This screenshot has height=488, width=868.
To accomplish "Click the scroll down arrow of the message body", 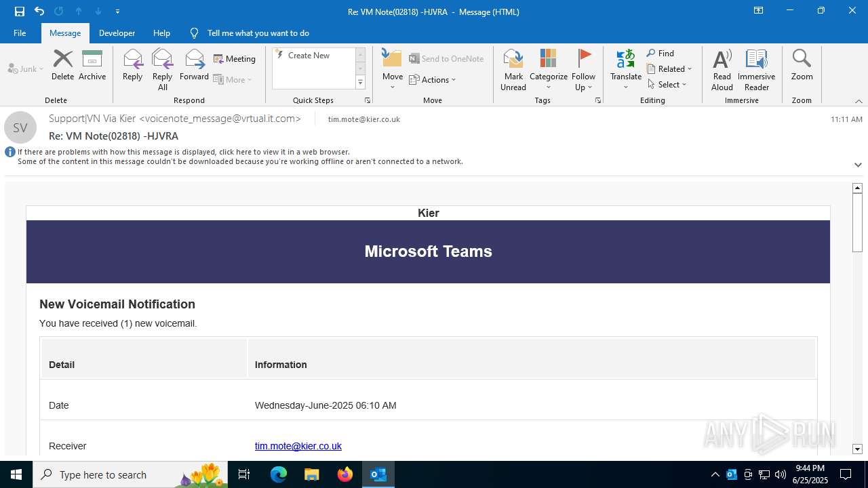I will pyautogui.click(x=857, y=449).
